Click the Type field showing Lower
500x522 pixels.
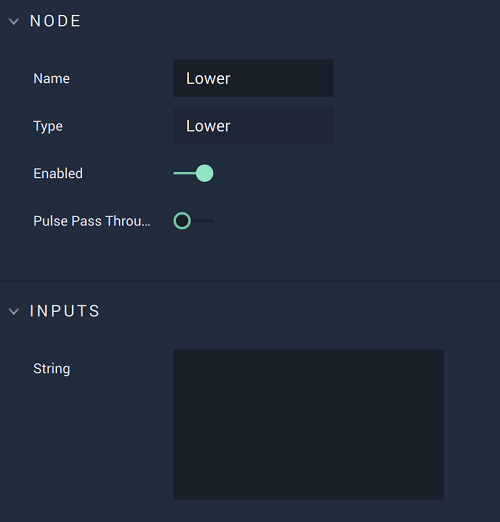click(x=253, y=126)
